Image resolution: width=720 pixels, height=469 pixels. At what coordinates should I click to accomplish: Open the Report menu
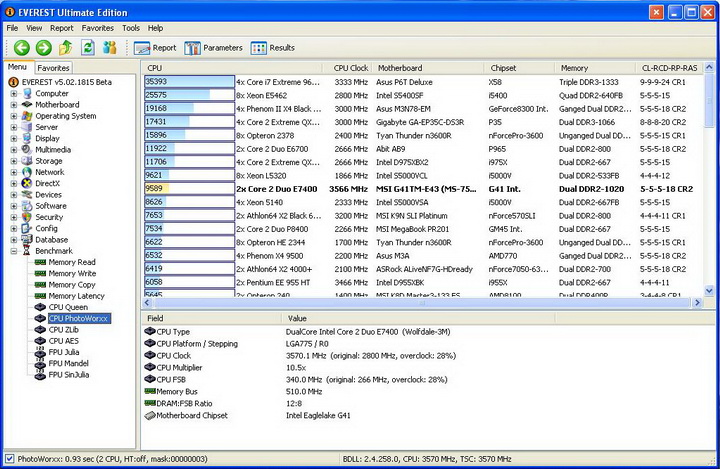point(62,28)
